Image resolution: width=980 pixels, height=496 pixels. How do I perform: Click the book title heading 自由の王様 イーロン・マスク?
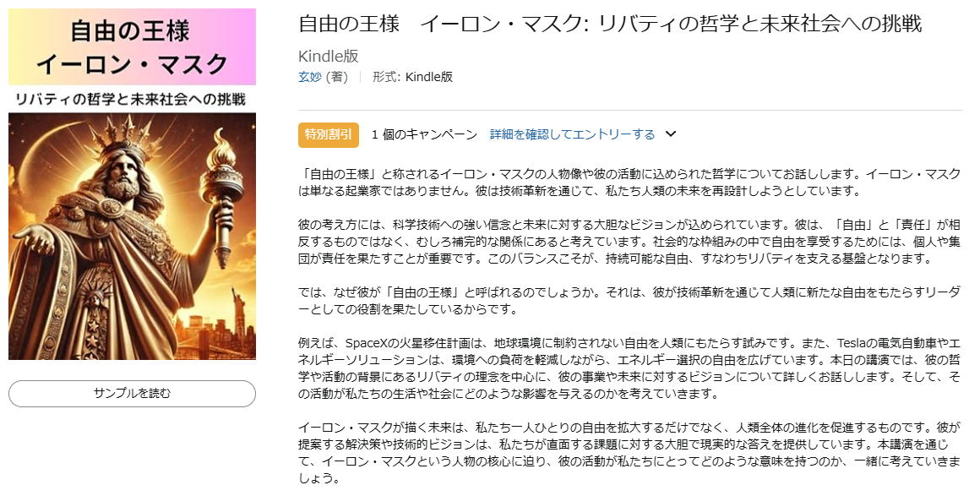[x=610, y=24]
